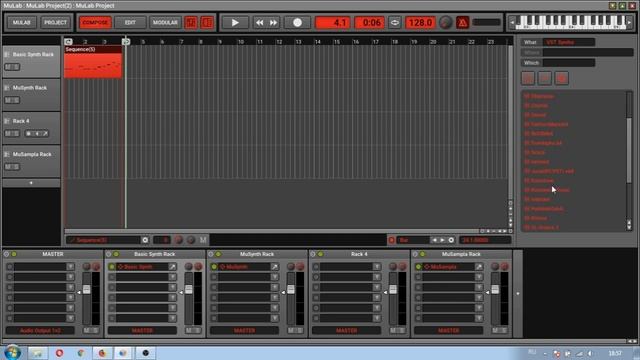The height and width of the screenshot is (360, 640).
Task: Switch to the COMPOSE view
Action: click(95, 22)
